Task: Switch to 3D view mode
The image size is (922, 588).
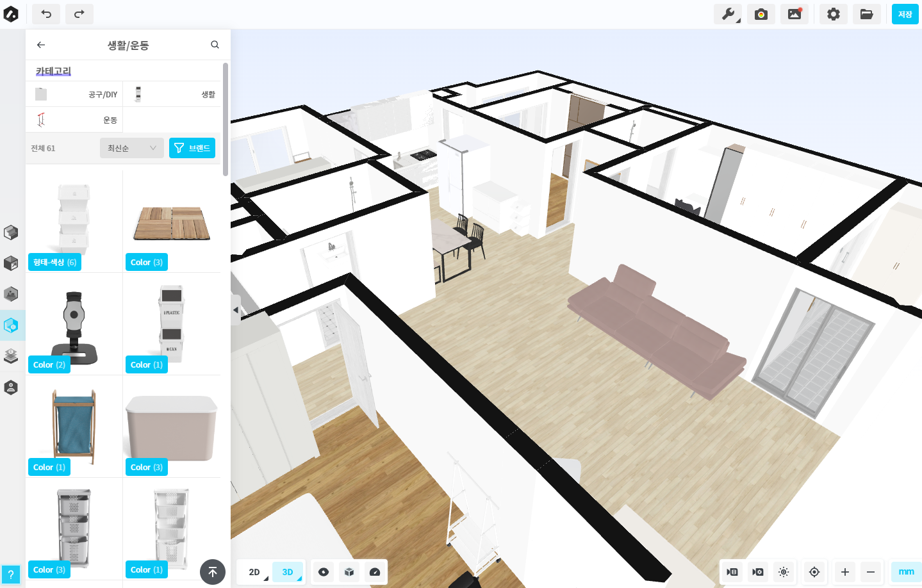Action: coord(288,572)
